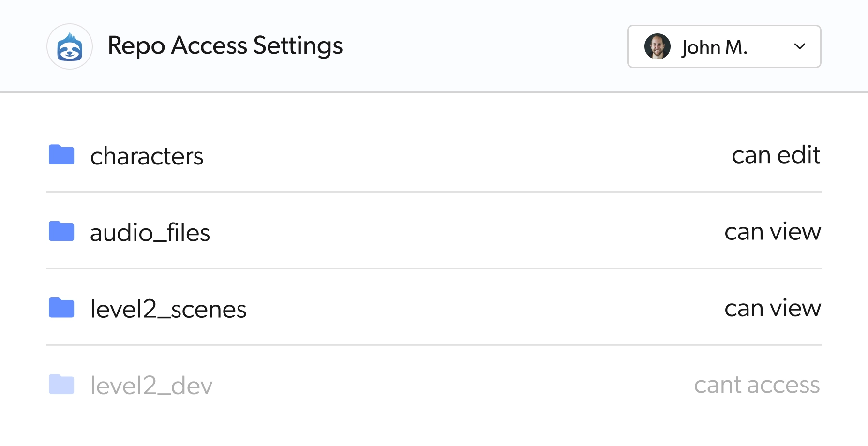Click 'cant access' next to level2_dev
Viewport: 868px width, 446px height.
pyautogui.click(x=757, y=385)
